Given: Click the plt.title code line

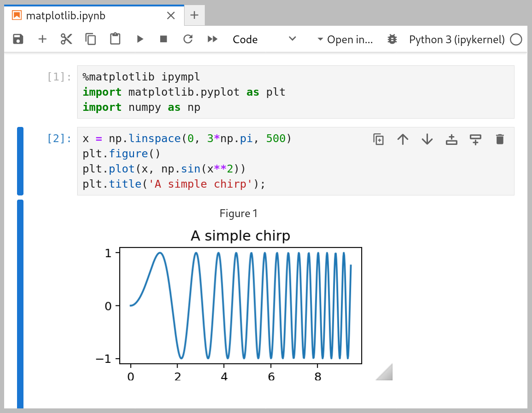Looking at the screenshot, I should 173,184.
